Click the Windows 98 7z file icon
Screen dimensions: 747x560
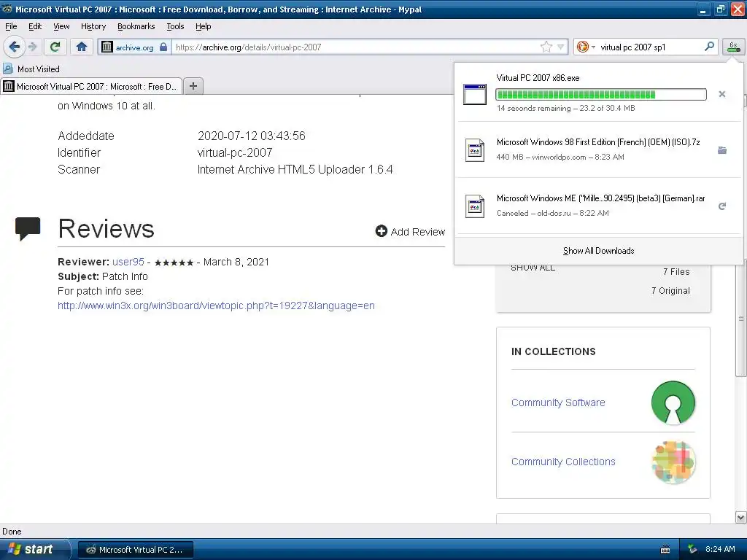tap(475, 150)
